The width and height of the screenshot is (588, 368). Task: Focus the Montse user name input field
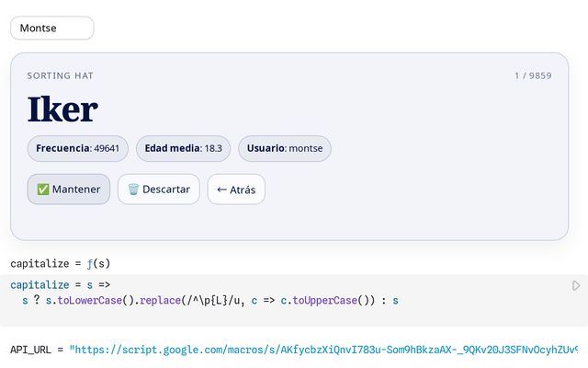tap(51, 29)
